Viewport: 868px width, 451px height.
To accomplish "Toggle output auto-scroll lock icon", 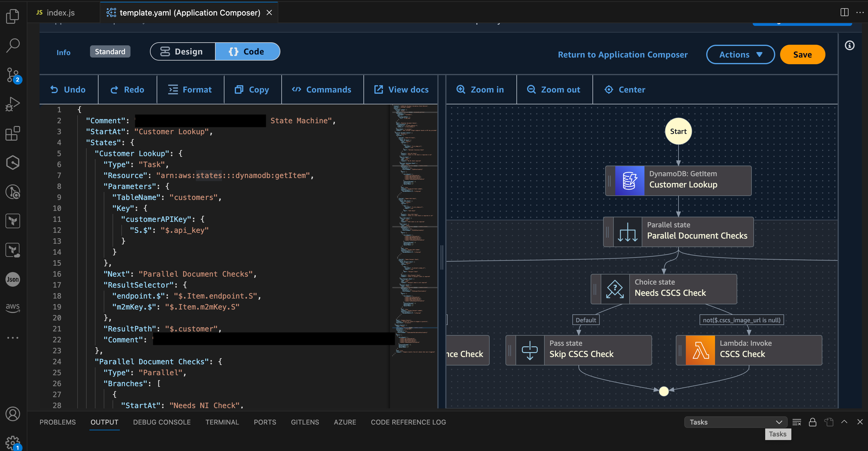I will coord(812,422).
